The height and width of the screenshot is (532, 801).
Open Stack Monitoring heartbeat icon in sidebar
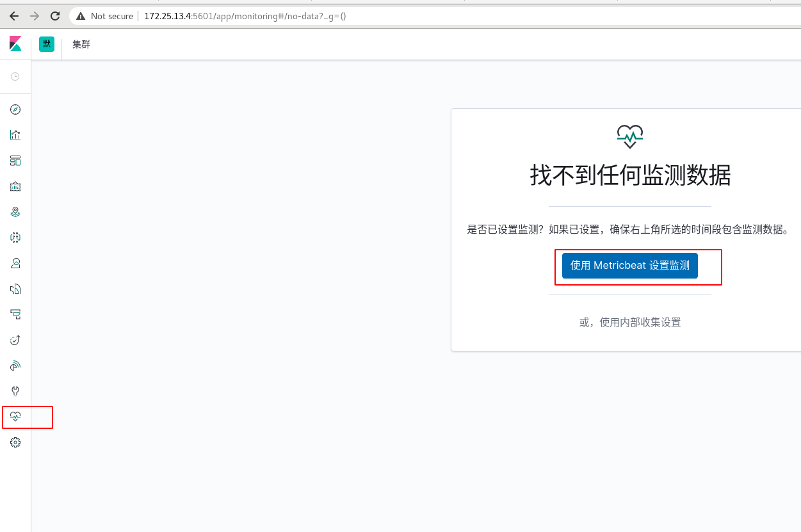pyautogui.click(x=15, y=417)
